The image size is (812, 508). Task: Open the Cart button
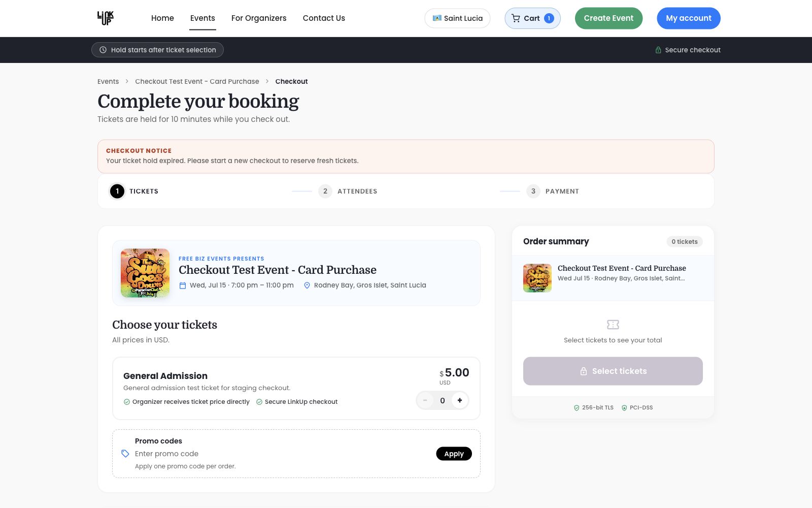(532, 18)
